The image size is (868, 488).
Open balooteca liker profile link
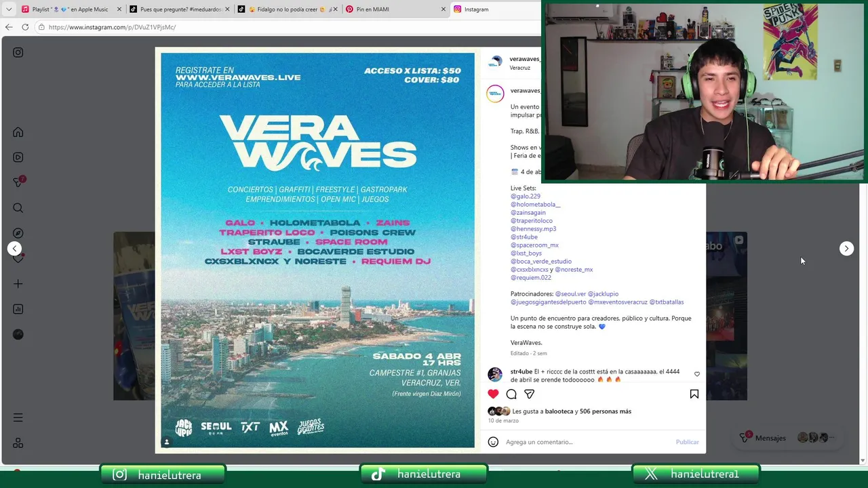pyautogui.click(x=559, y=411)
